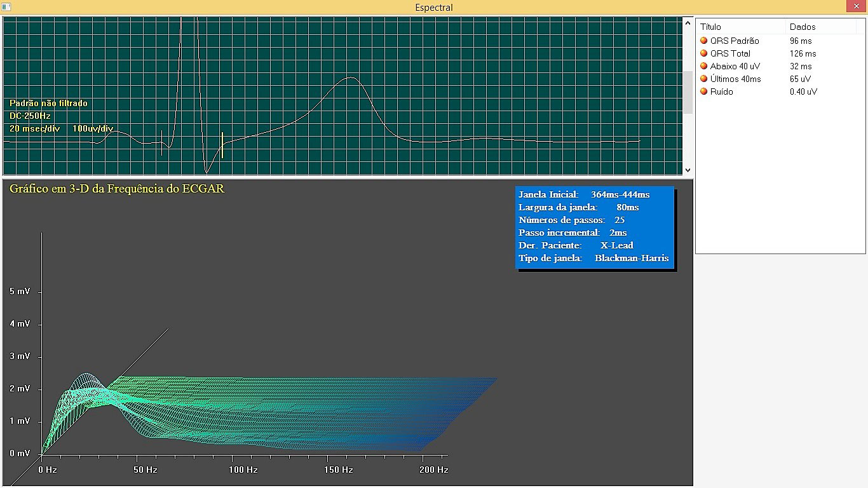Image resolution: width=868 pixels, height=488 pixels.
Task: Click the Espectral window icon in title bar
Action: pyautogui.click(x=5, y=7)
